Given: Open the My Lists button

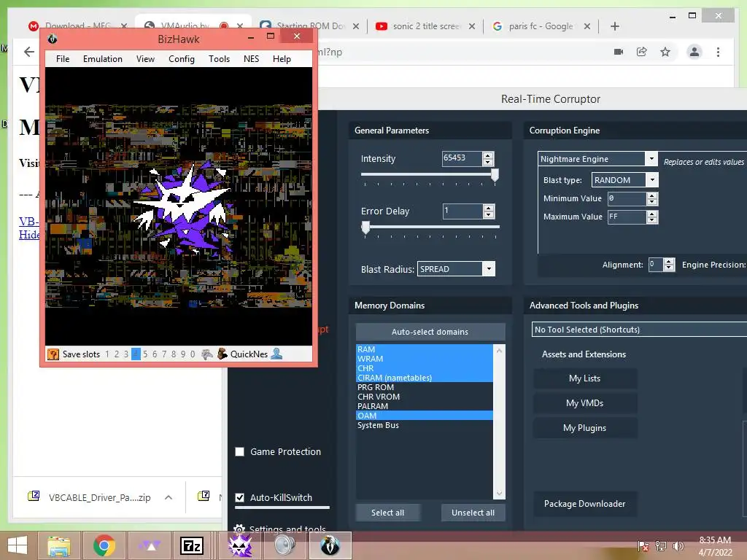Looking at the screenshot, I should (584, 378).
